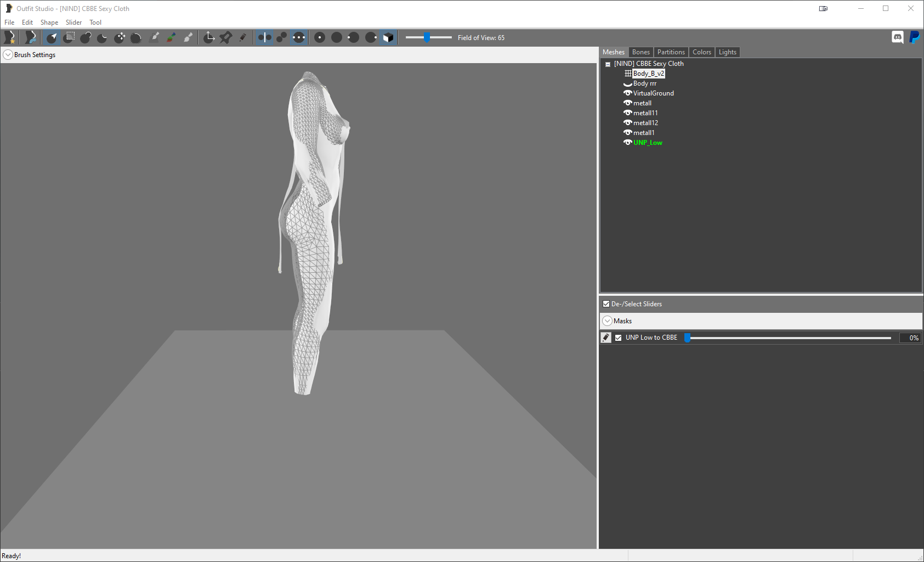Viewport: 924px width, 562px height.
Task: Open the Shape menu
Action: click(x=49, y=23)
